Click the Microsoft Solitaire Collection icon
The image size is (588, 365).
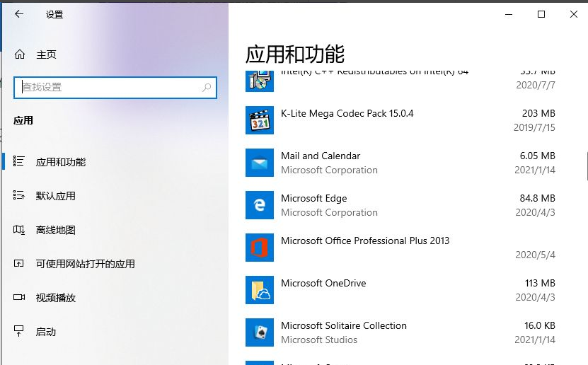pos(259,332)
